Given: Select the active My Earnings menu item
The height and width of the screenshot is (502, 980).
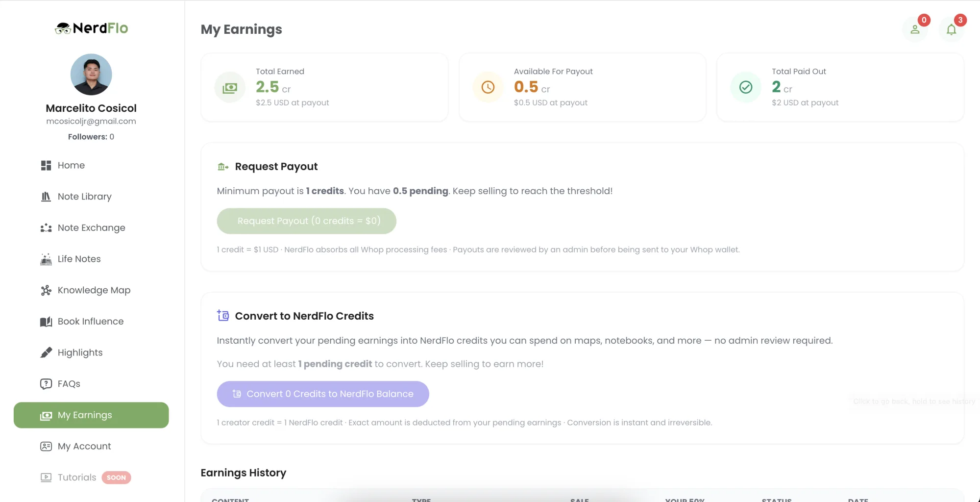Looking at the screenshot, I should click(x=91, y=415).
